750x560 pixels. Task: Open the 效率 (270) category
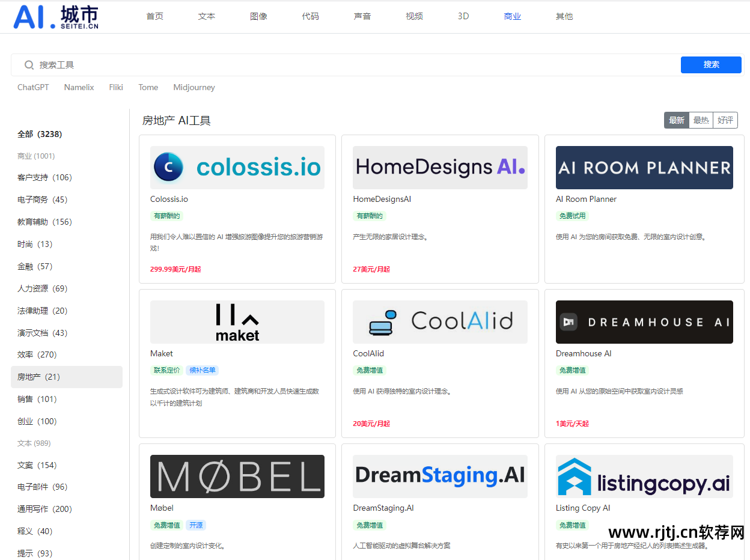37,355
